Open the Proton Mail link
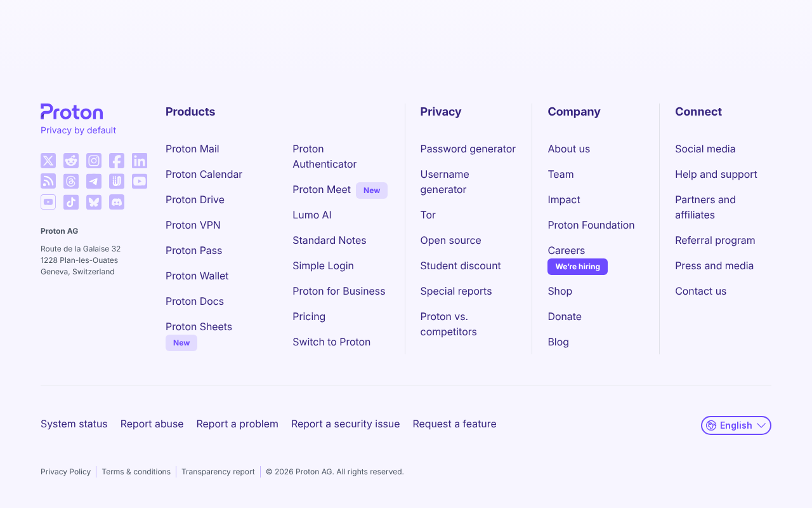The image size is (812, 508). (192, 149)
